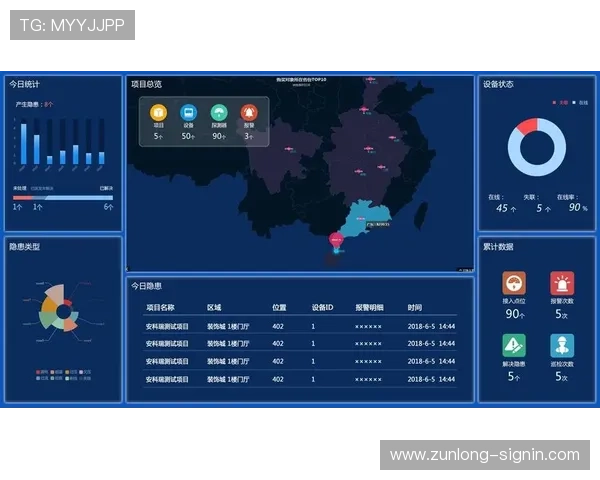This screenshot has width=600, height=480.
Task: Open the red siren 报警次数 icon
Action: pyautogui.click(x=562, y=283)
